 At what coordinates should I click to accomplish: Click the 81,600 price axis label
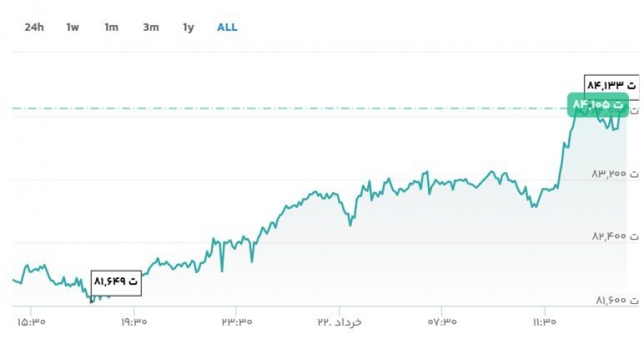[617, 300]
